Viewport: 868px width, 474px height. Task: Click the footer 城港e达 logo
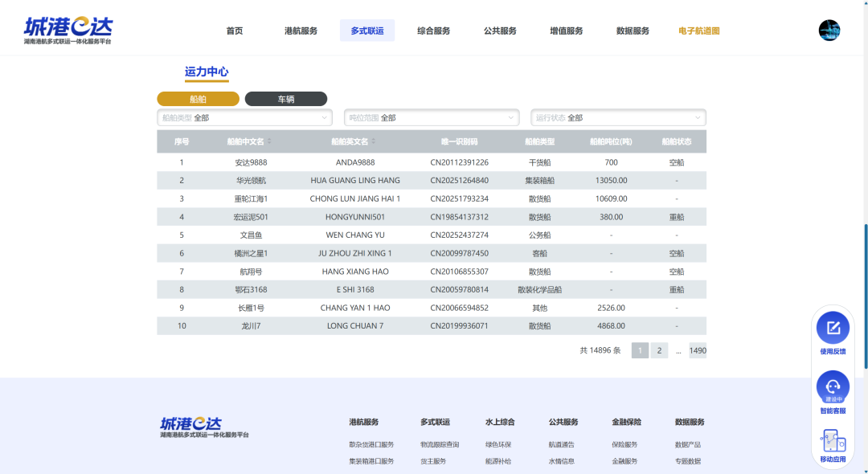(204, 427)
